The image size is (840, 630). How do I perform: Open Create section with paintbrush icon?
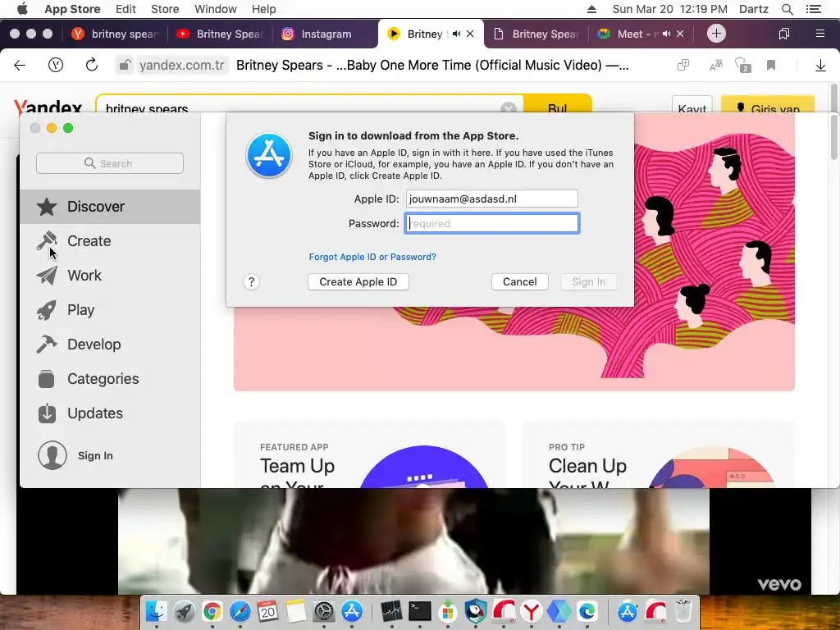(x=110, y=241)
